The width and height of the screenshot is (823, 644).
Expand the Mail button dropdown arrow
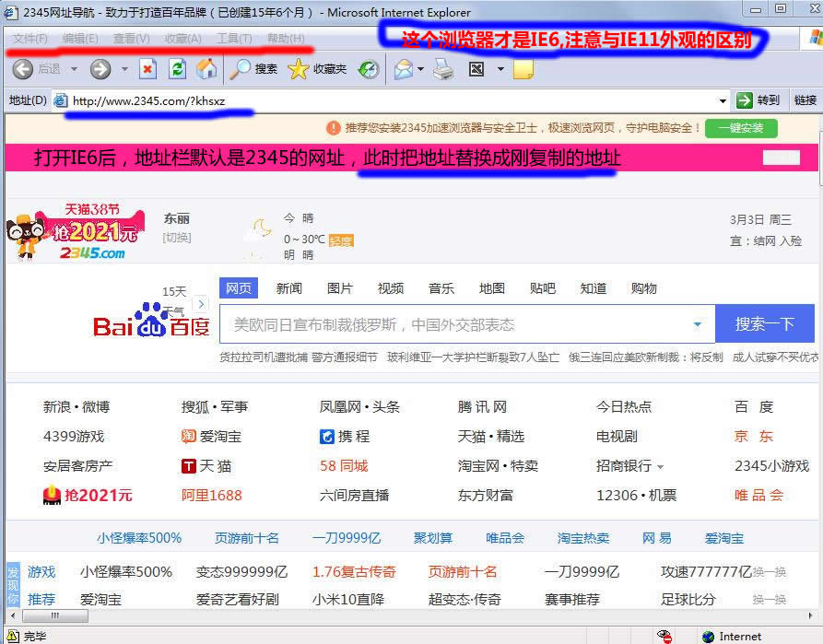[x=421, y=69]
